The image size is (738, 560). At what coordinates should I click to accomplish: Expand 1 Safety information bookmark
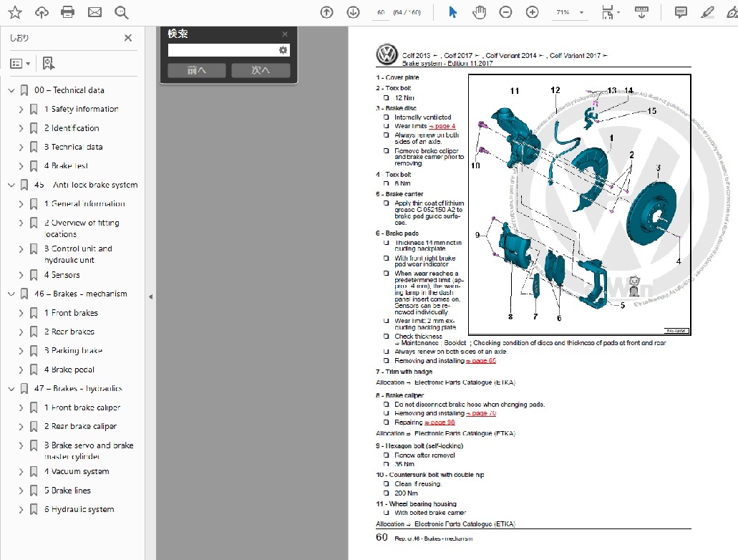[21, 110]
